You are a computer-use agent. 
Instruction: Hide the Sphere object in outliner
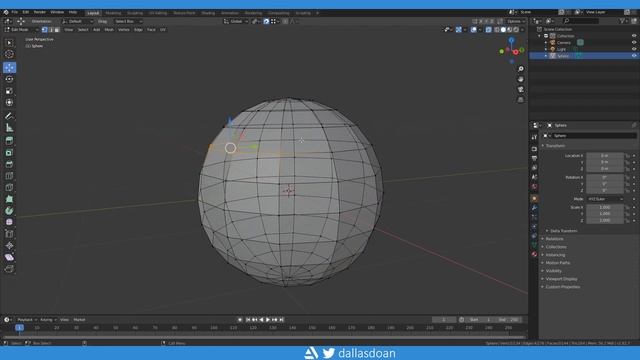634,56
